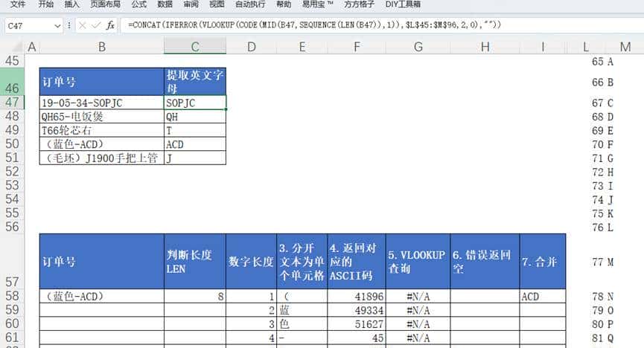Open the 审阅 ribbon tab
This screenshot has width=644, height=348.
point(191,4)
